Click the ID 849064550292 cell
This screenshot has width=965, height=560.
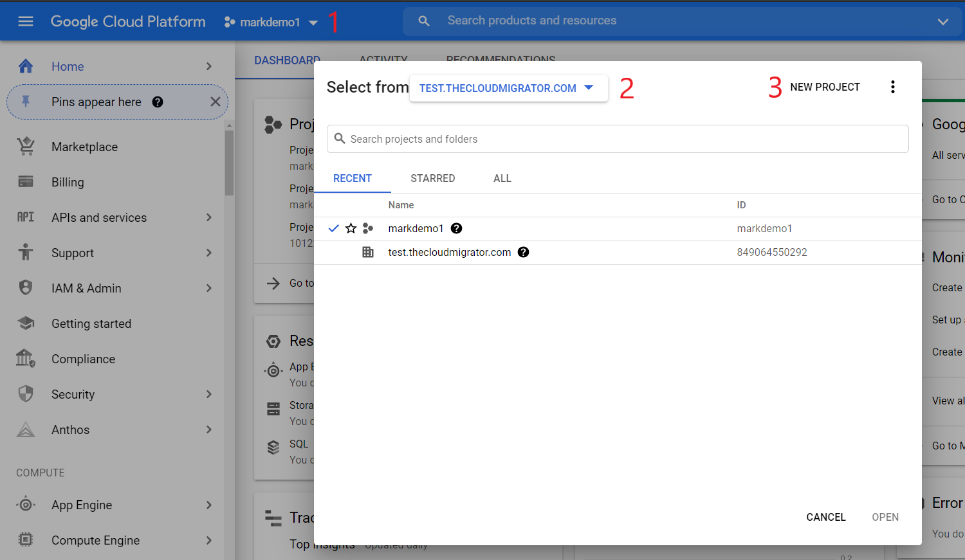[772, 253]
